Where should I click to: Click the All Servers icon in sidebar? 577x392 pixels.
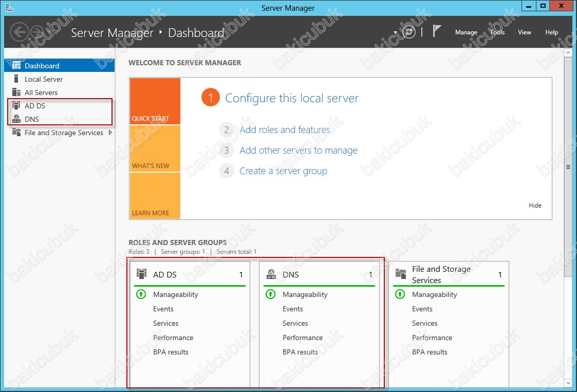point(16,92)
